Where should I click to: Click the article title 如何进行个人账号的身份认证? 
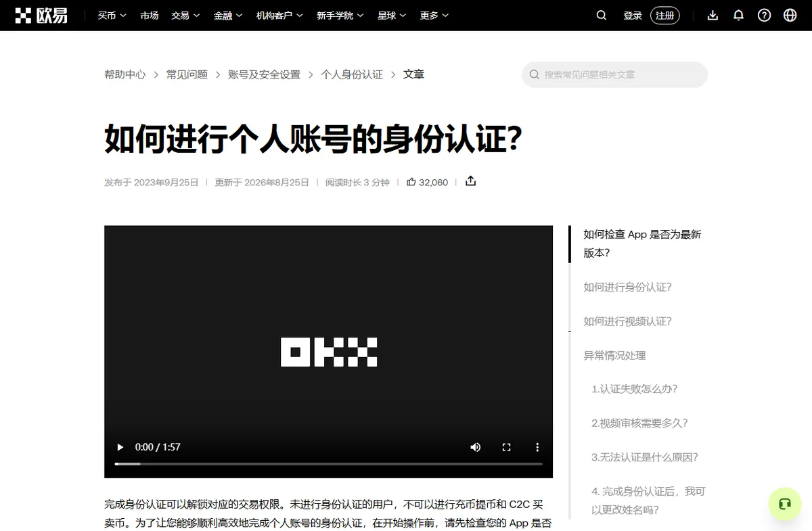click(x=313, y=139)
